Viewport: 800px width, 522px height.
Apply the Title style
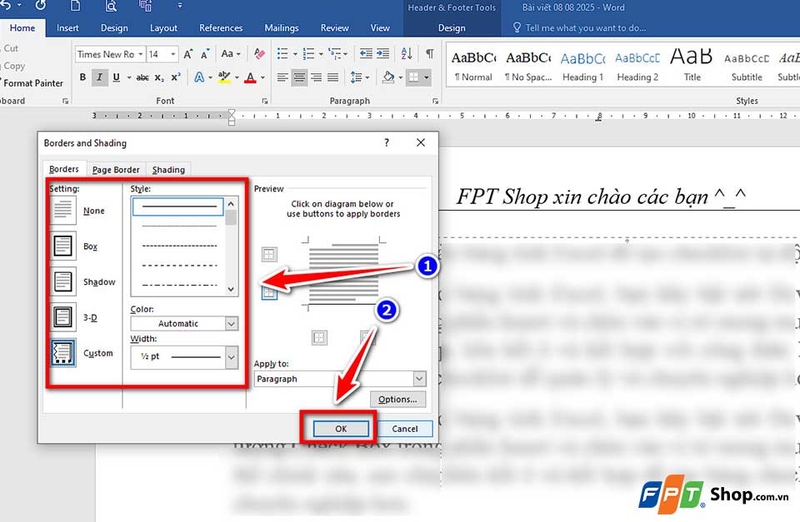pos(692,66)
